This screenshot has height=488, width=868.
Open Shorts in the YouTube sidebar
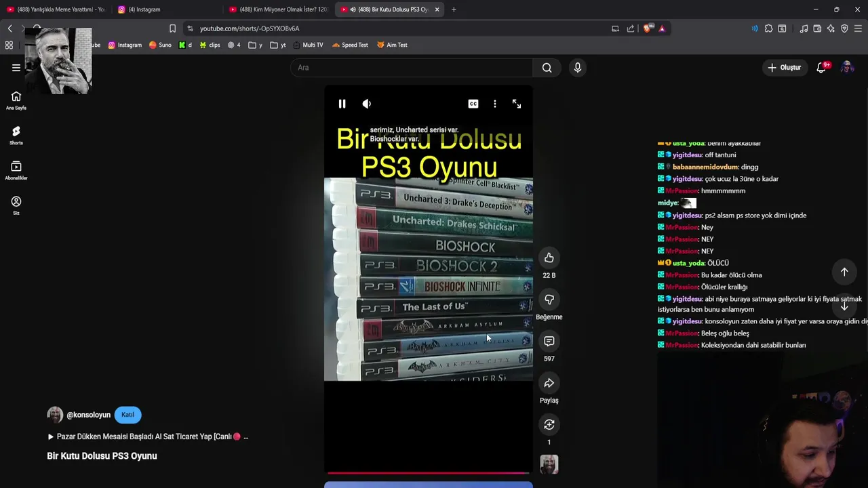click(x=16, y=136)
